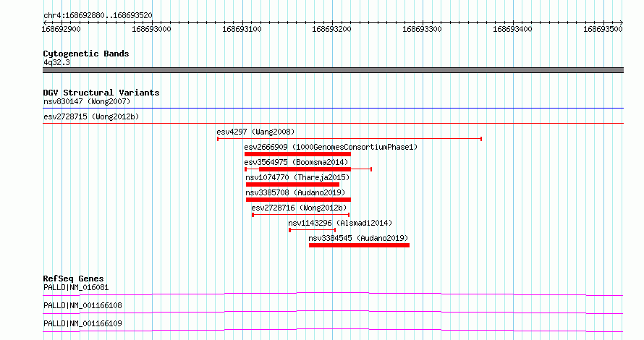Click the red esv2728715 variant line
The width and height of the screenshot is (644, 340).
tap(333, 124)
